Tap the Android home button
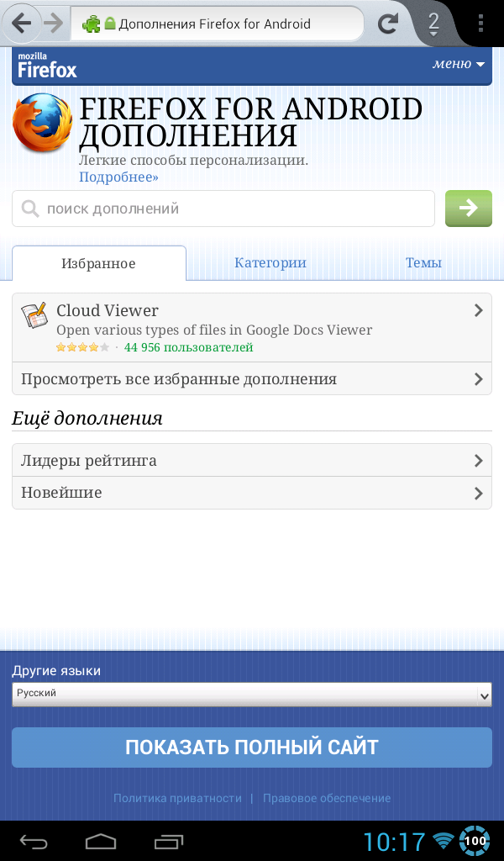 101,841
